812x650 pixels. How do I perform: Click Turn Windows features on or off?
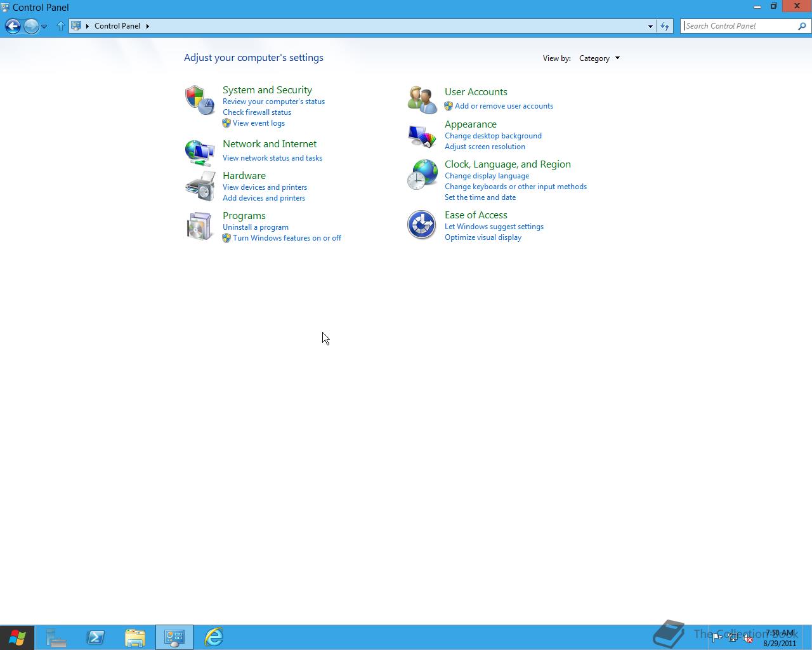(x=287, y=238)
